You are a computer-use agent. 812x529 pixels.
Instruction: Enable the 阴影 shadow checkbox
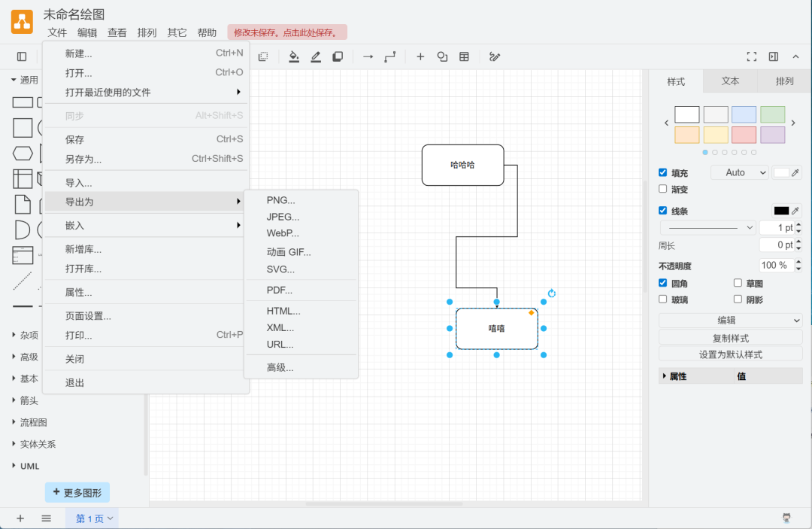pos(738,299)
